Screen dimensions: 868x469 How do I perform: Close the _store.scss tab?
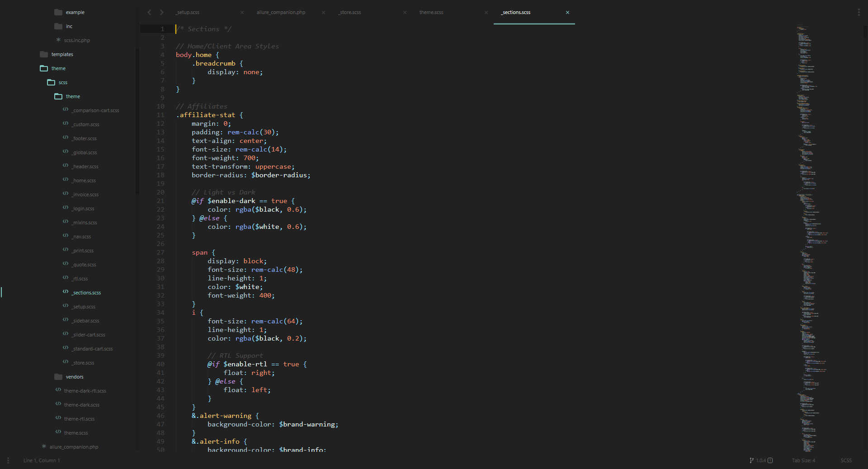(x=405, y=12)
